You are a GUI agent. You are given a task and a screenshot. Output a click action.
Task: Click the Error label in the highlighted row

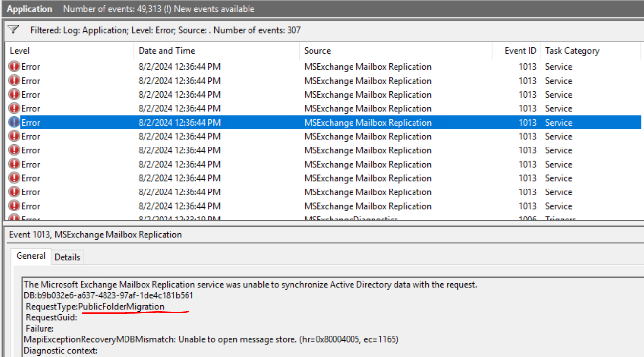point(31,123)
